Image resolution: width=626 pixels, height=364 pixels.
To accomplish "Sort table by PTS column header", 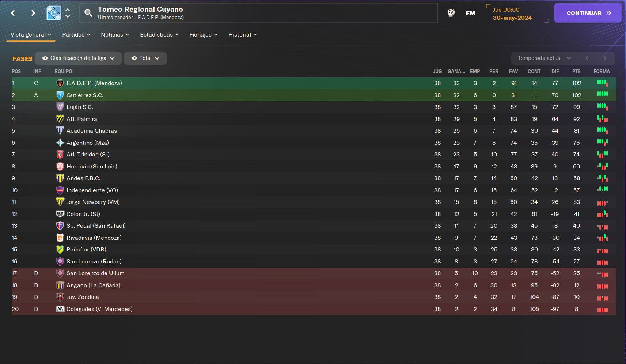I will 576,71.
